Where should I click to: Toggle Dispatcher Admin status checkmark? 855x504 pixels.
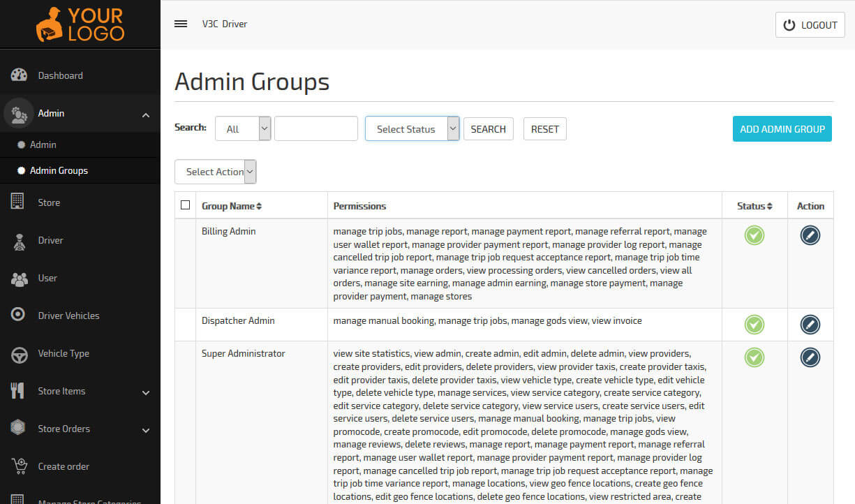pyautogui.click(x=754, y=325)
